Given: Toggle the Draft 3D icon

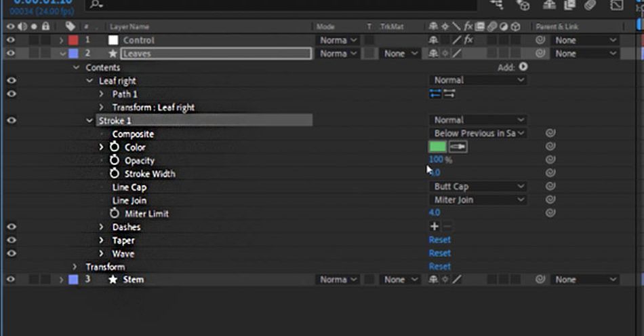Looking at the screenshot, I should tap(523, 5).
